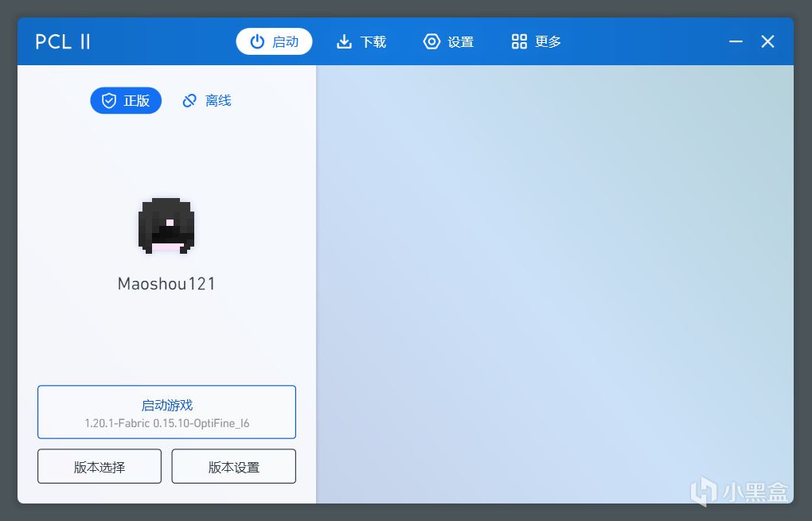Launch the game with 启动游戏 button
This screenshot has height=521, width=812.
coord(166,412)
